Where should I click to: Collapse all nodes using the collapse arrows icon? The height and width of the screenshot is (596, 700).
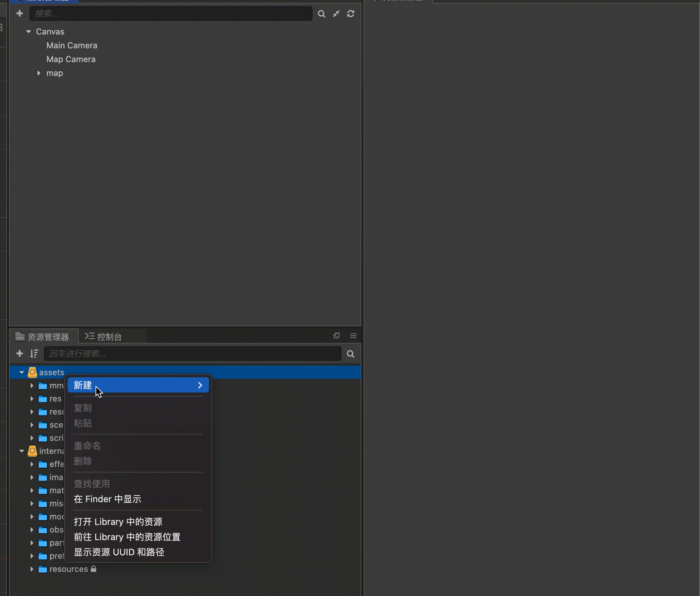pos(336,14)
